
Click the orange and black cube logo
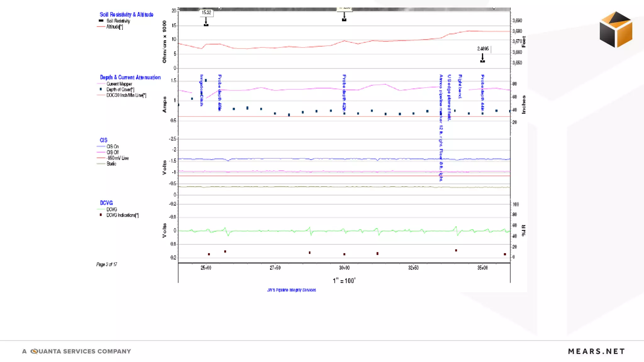(x=616, y=30)
